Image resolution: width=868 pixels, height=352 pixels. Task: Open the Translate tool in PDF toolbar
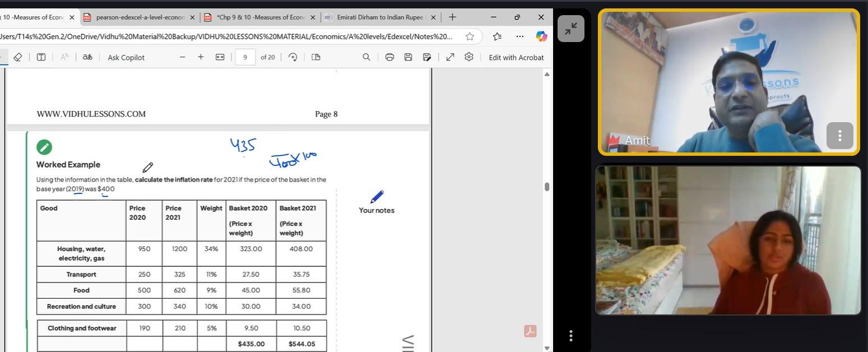click(87, 57)
